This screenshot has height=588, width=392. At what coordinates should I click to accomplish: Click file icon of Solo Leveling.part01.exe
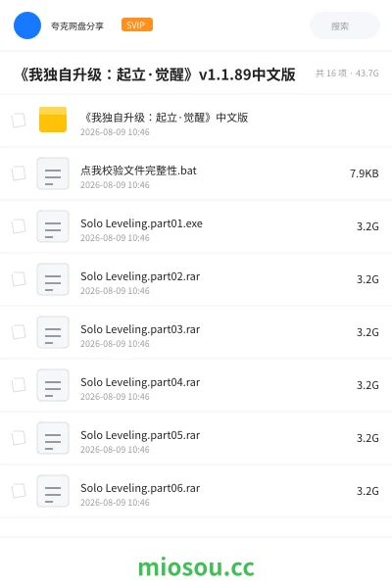53,226
